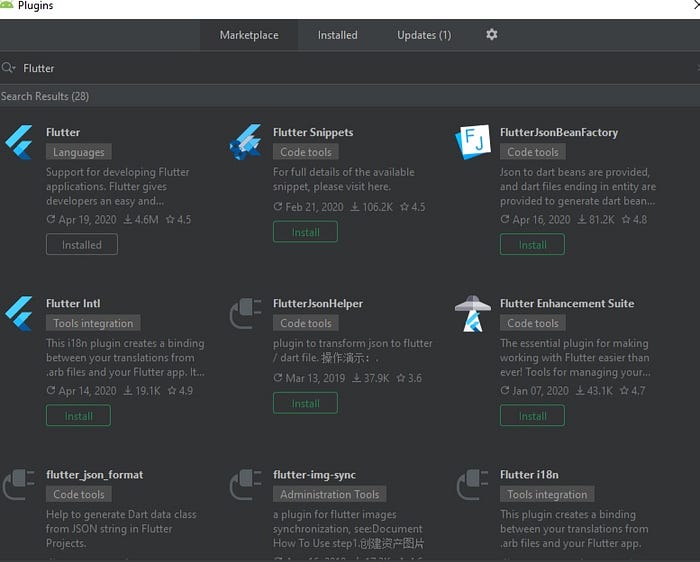Open the Updates (1) tab

[424, 35]
